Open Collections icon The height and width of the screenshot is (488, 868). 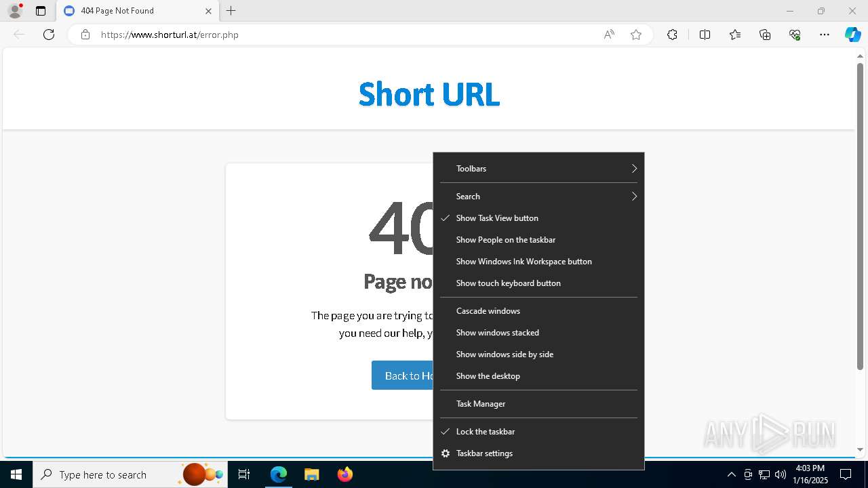[x=765, y=35]
